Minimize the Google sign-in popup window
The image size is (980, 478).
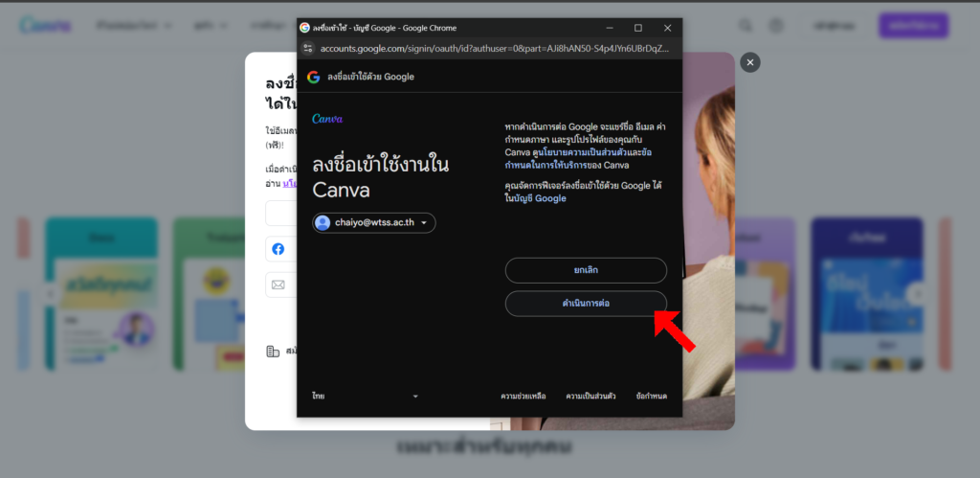point(609,28)
